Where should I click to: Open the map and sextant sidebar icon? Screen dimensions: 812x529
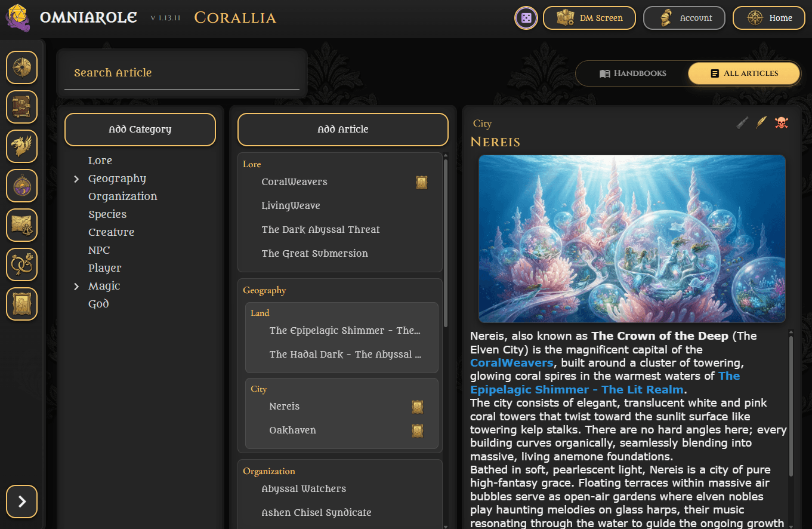[x=22, y=225]
